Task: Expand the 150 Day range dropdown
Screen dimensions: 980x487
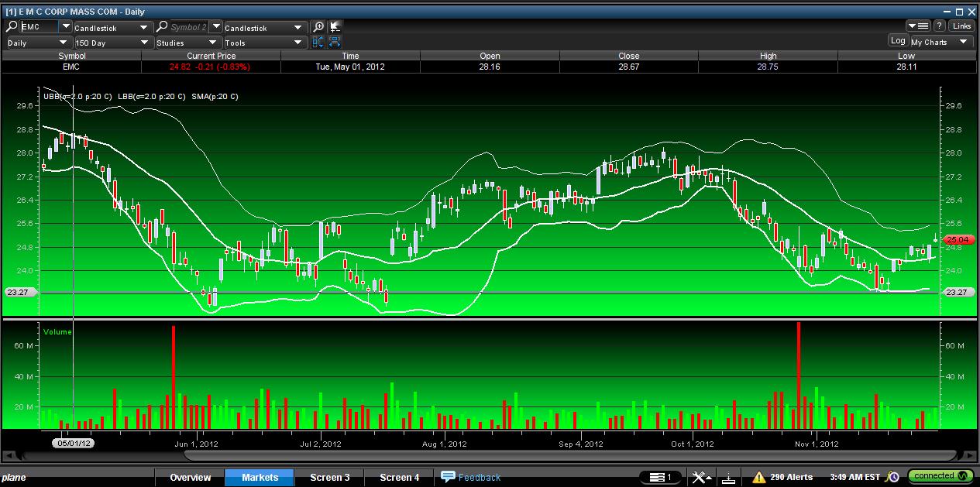Action: point(112,43)
